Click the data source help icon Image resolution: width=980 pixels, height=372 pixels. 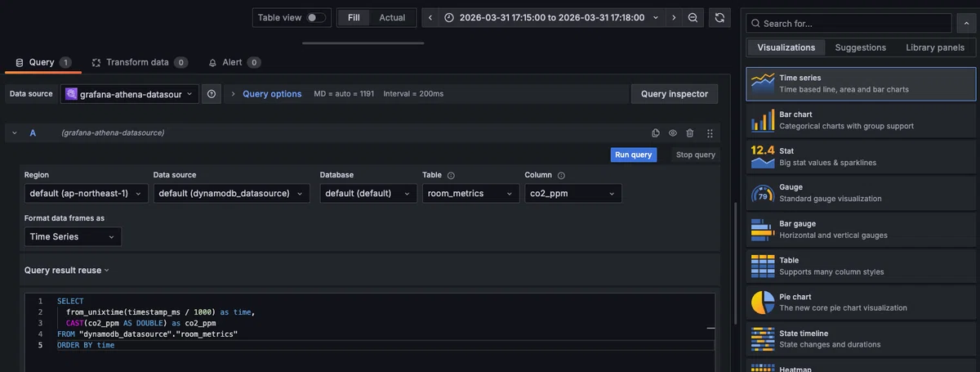pyautogui.click(x=212, y=94)
